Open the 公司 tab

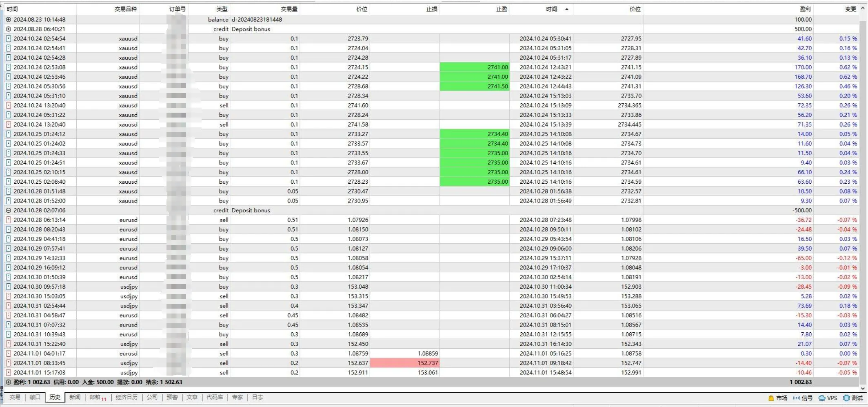(152, 397)
